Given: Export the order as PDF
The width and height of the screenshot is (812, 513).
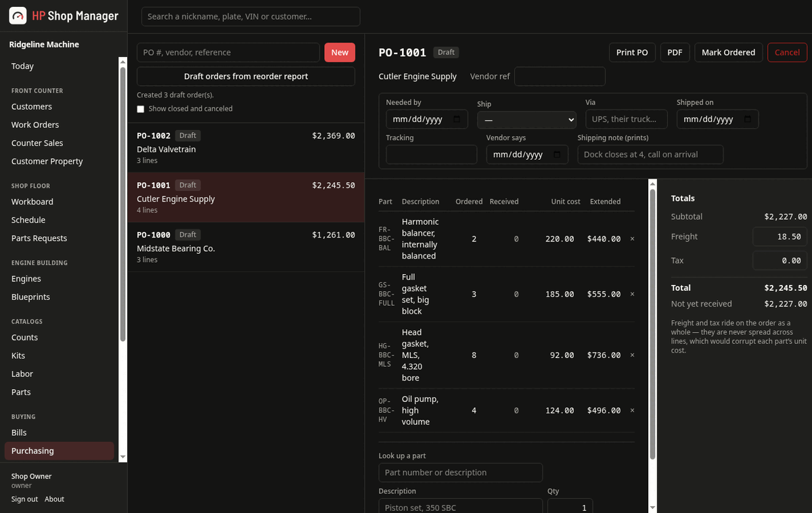Looking at the screenshot, I should pos(675,53).
